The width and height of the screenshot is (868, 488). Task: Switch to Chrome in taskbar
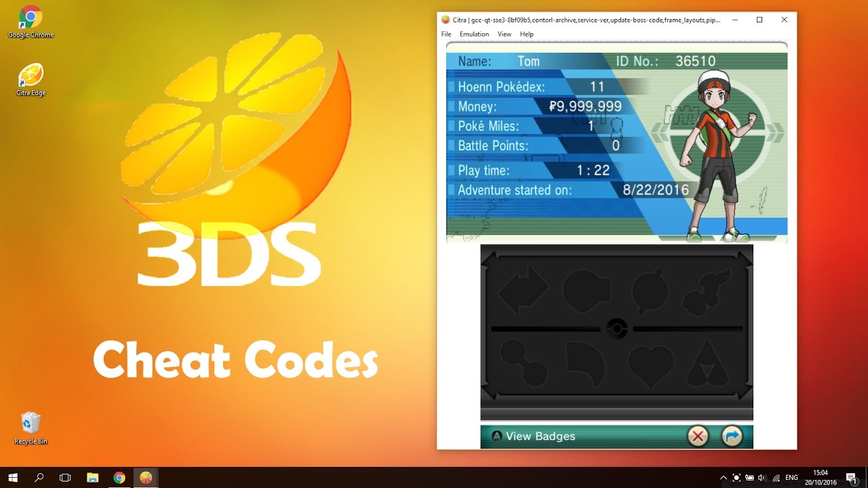coord(119,477)
